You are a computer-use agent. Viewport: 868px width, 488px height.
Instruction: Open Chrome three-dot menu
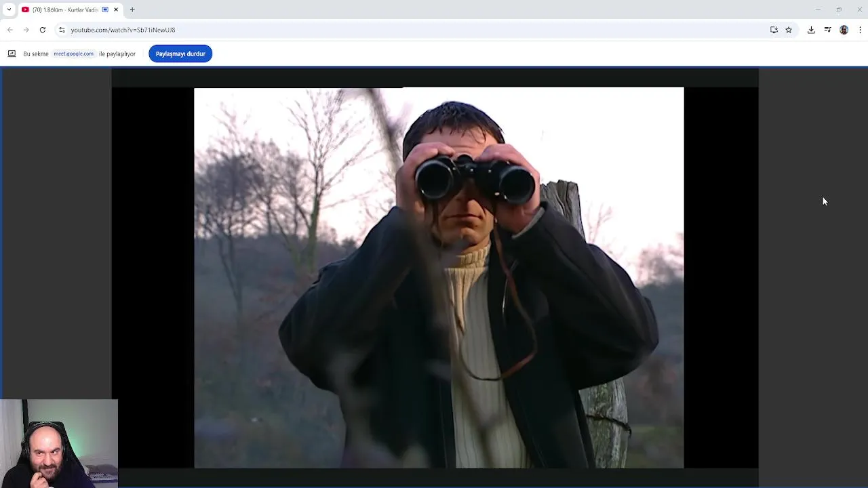click(x=860, y=30)
